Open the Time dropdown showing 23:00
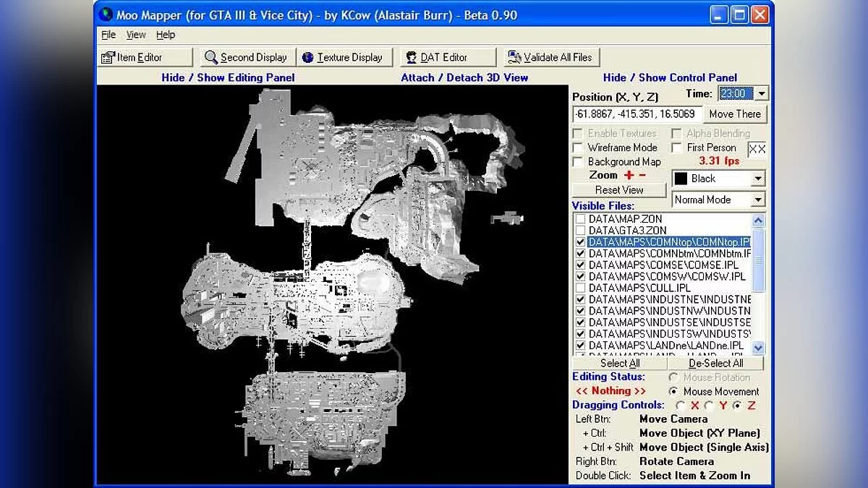This screenshot has width=868, height=488. [x=762, y=93]
